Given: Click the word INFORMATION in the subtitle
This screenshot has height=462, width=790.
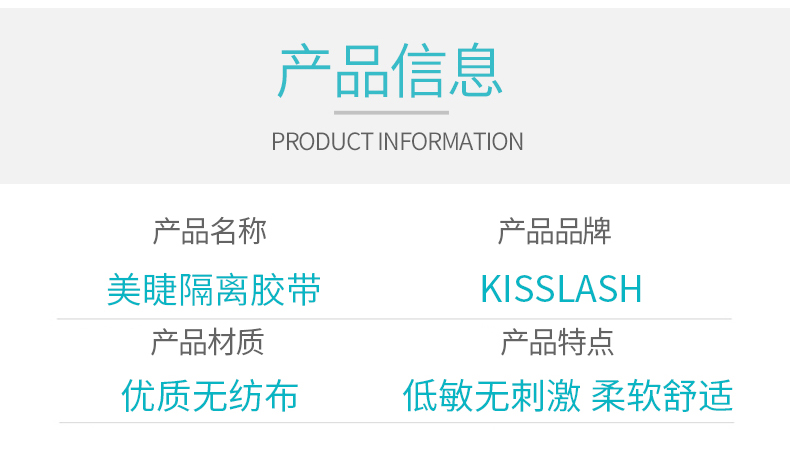Looking at the screenshot, I should 450,142.
